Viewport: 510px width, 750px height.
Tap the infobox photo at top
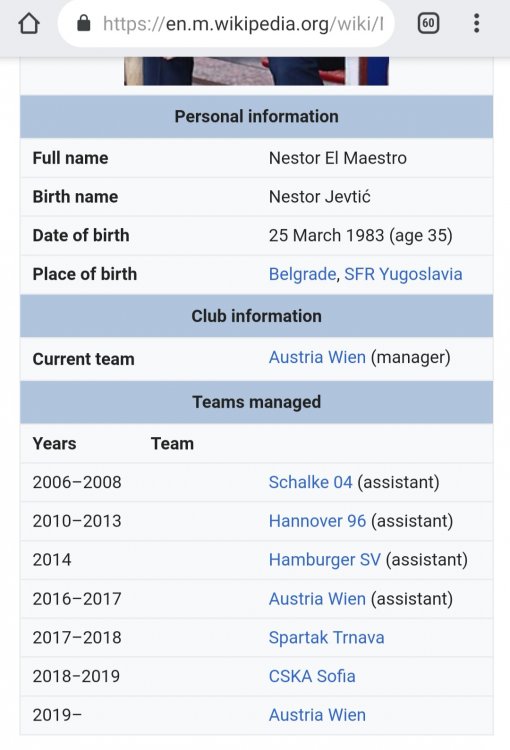point(256,71)
